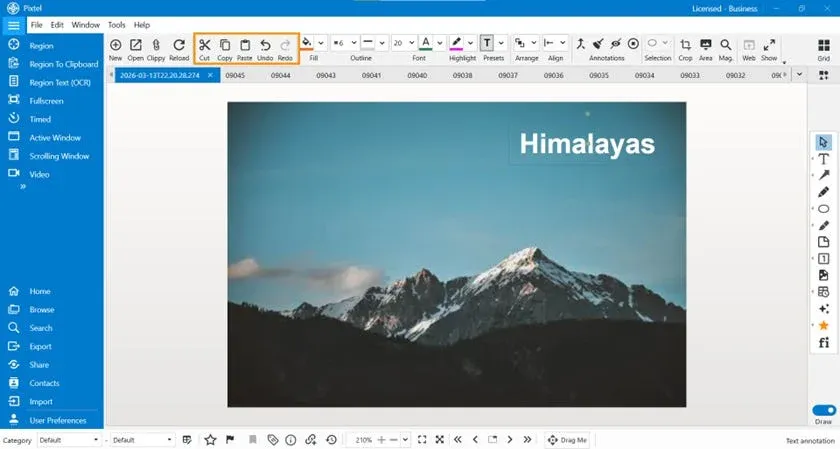The width and height of the screenshot is (840, 449).
Task: Open the File menu
Action: click(36, 25)
